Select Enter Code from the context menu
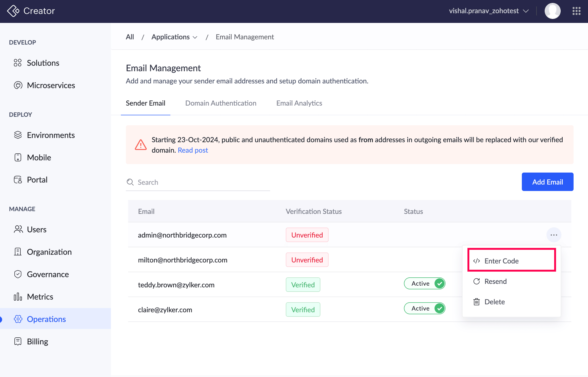Image resolution: width=588 pixels, height=377 pixels. 501,261
